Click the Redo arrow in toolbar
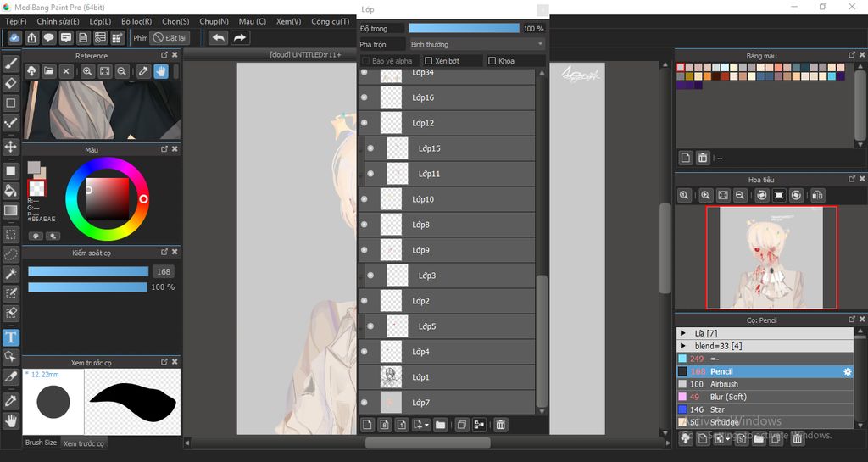The width and height of the screenshot is (868, 462). click(240, 37)
